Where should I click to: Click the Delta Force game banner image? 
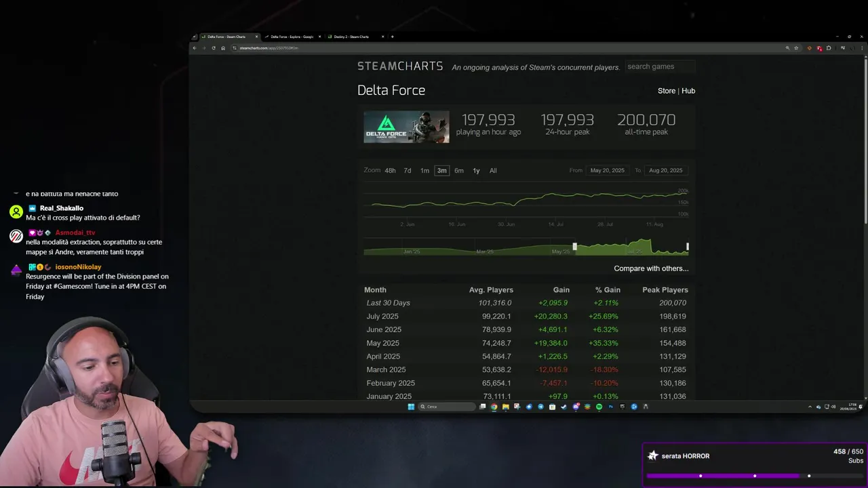406,127
